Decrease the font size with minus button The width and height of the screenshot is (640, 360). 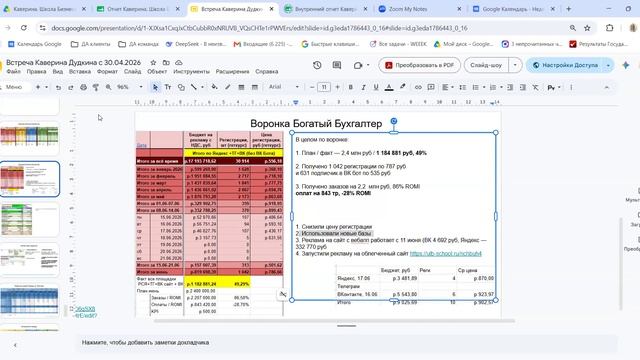point(312,87)
